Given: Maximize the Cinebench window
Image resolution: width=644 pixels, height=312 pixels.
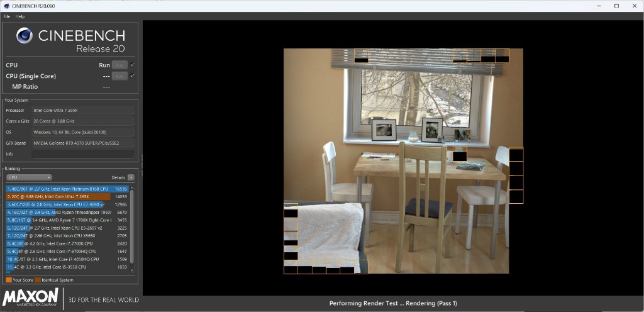Looking at the screenshot, I should click(x=616, y=6).
